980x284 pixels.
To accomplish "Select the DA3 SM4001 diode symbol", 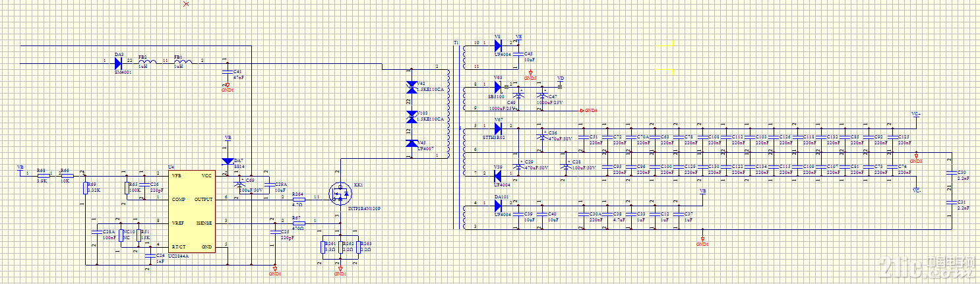I will coord(117,64).
